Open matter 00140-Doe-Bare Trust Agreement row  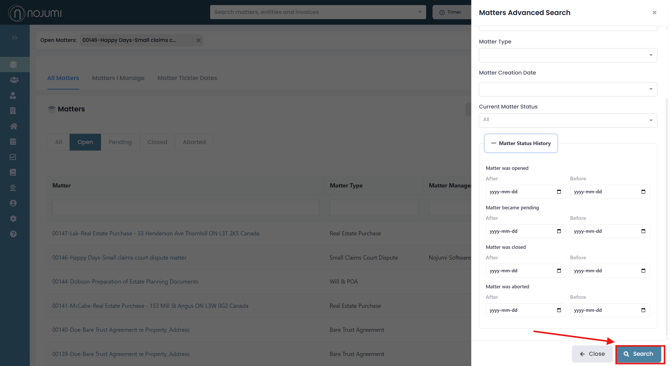click(120, 330)
